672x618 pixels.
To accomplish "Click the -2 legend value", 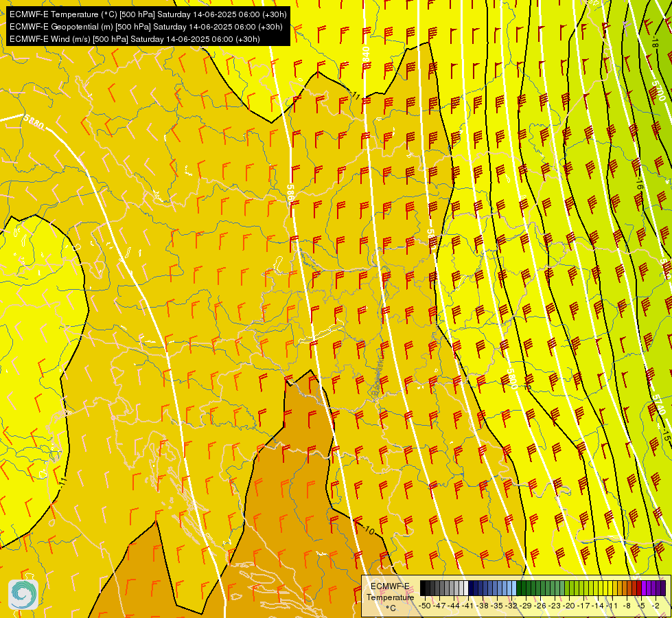I will pyautogui.click(x=656, y=606).
